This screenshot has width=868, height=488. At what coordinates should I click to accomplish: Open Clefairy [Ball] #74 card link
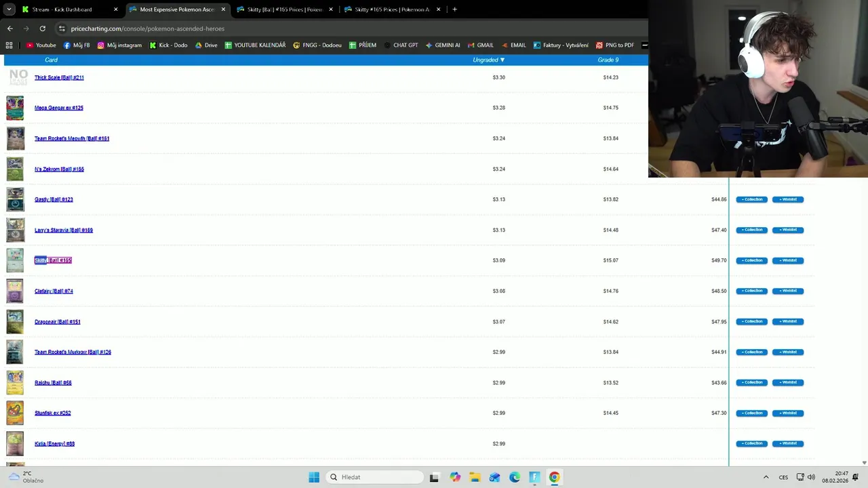pos(54,291)
